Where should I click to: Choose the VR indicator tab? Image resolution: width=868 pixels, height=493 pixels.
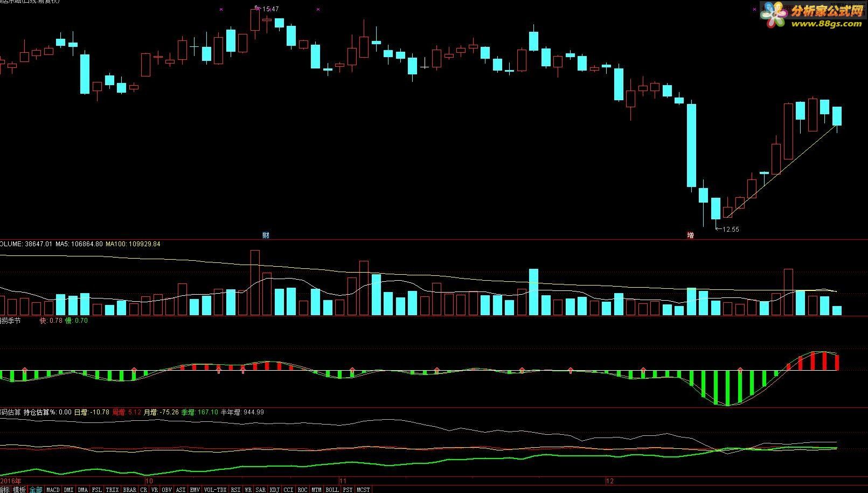click(155, 490)
